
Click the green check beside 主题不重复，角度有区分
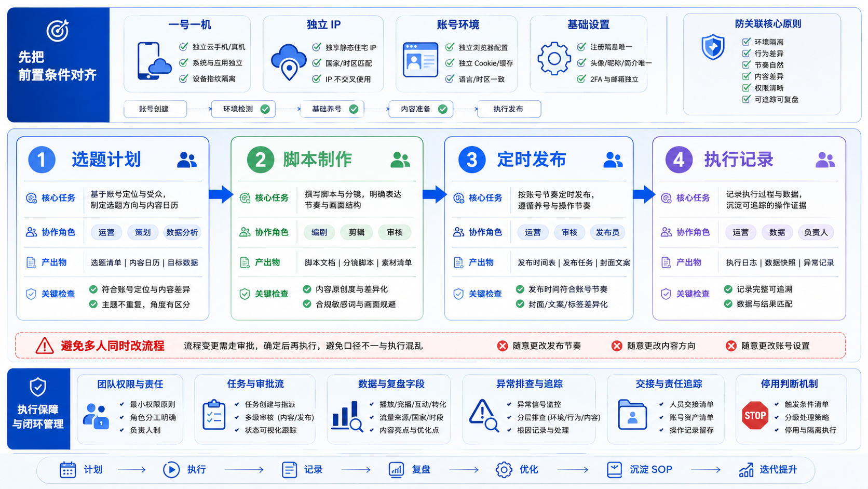pyautogui.click(x=93, y=304)
